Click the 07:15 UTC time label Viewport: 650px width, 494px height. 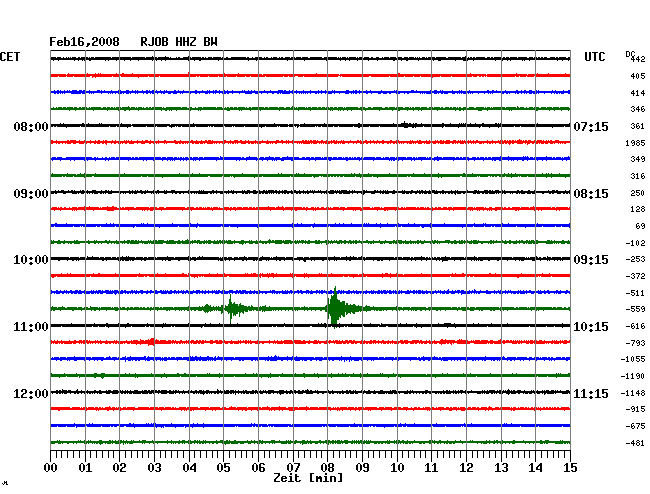tap(591, 126)
